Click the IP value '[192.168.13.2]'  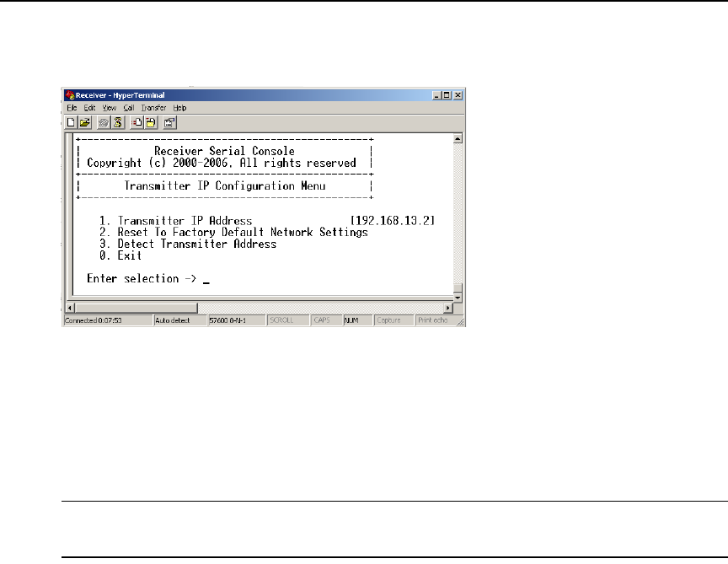click(x=393, y=221)
